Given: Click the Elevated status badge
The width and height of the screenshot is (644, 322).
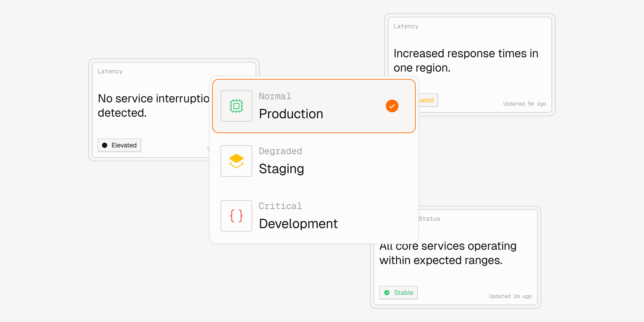Looking at the screenshot, I should click(x=119, y=145).
